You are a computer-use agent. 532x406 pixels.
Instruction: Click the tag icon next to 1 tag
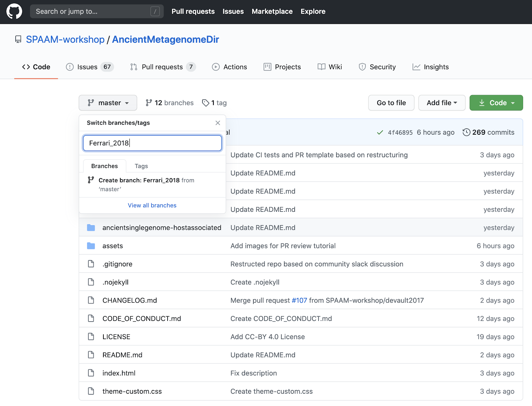[205, 103]
